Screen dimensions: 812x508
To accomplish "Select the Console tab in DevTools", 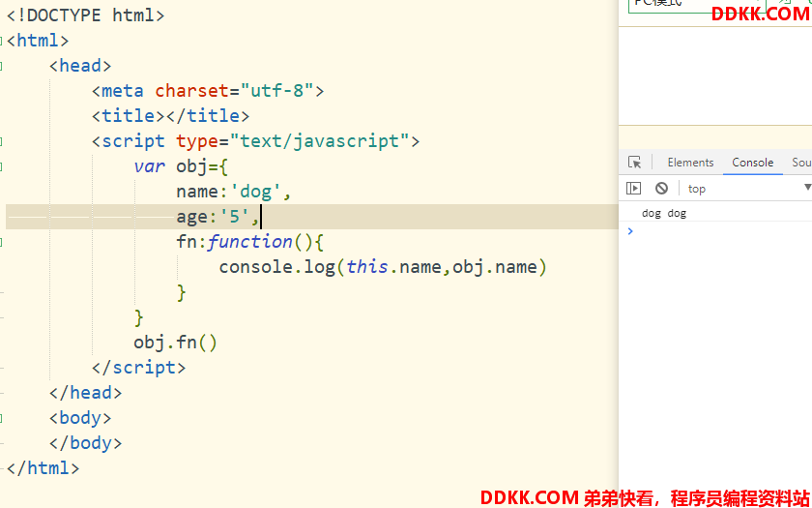I will pos(752,163).
